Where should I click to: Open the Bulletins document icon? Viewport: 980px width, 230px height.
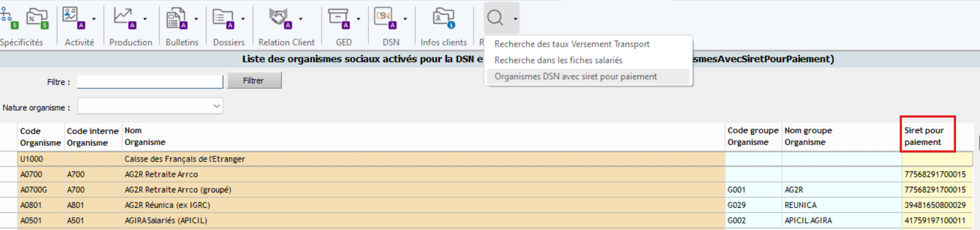(x=177, y=18)
